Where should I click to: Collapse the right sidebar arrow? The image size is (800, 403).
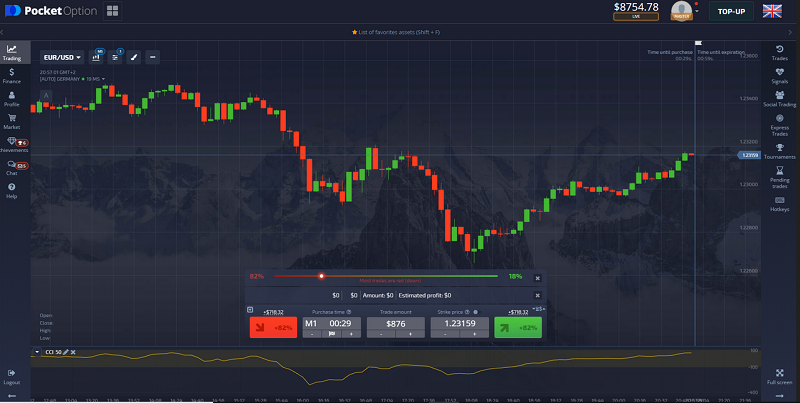pyautogui.click(x=780, y=396)
